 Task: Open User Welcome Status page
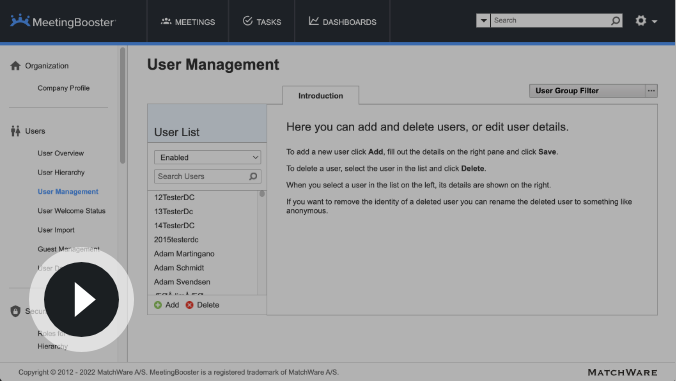(71, 211)
